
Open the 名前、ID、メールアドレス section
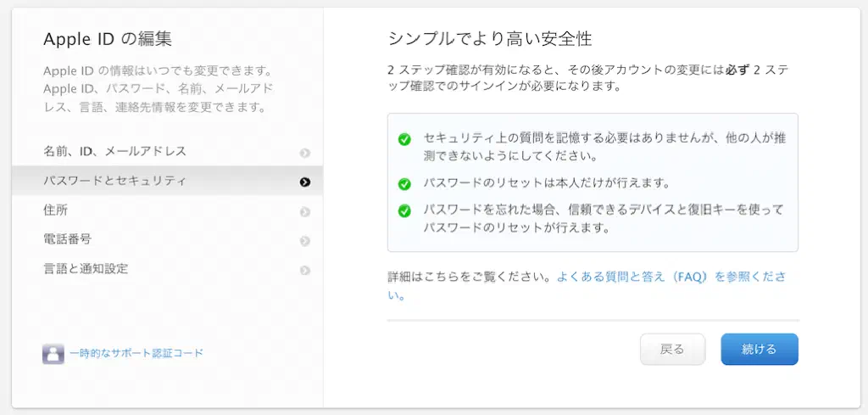[x=114, y=152]
